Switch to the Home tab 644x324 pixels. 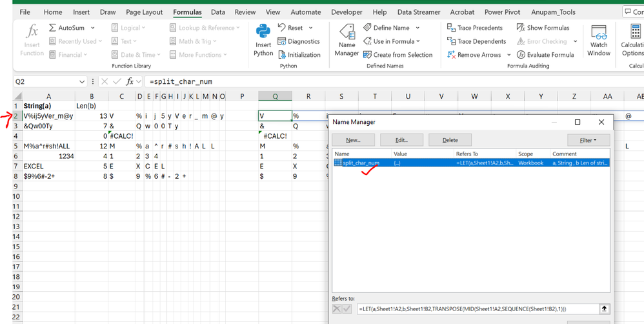[x=53, y=12]
